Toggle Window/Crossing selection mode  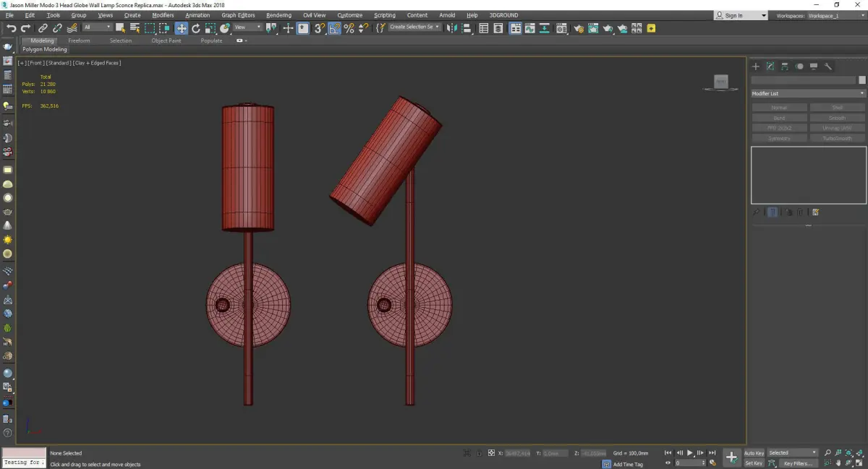coord(164,28)
